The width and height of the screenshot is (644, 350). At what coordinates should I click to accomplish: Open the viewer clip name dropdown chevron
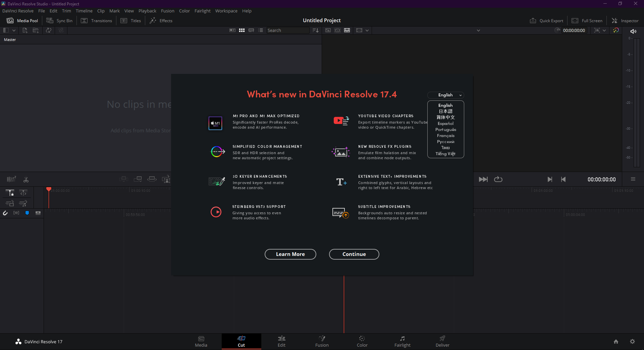[x=478, y=30]
